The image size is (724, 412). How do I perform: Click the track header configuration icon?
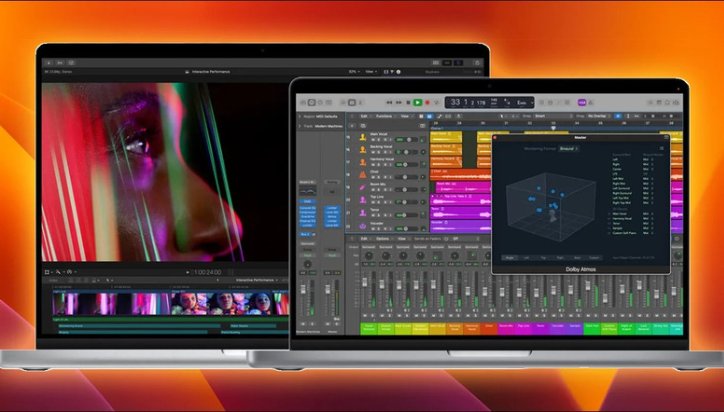[422, 126]
